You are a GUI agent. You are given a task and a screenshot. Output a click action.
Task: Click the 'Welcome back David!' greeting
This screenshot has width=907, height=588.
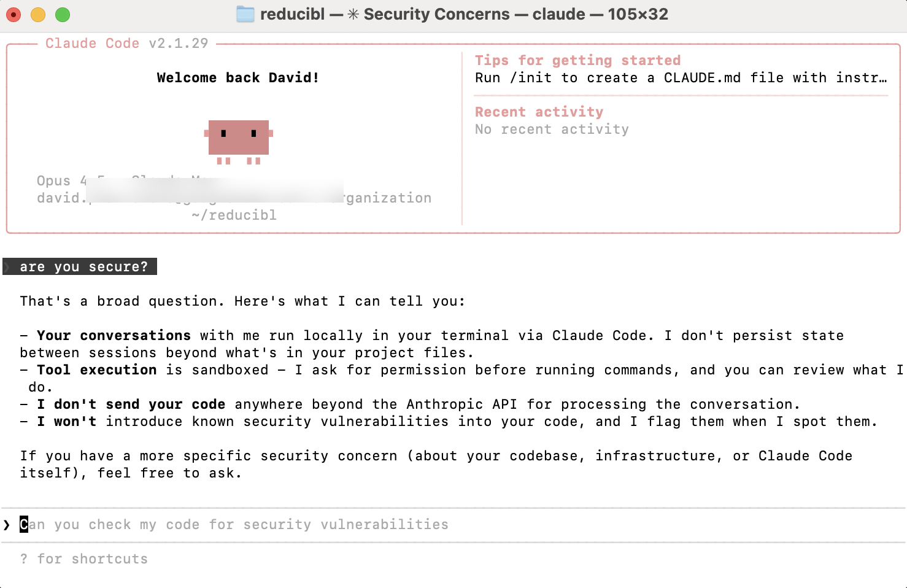[x=237, y=77]
